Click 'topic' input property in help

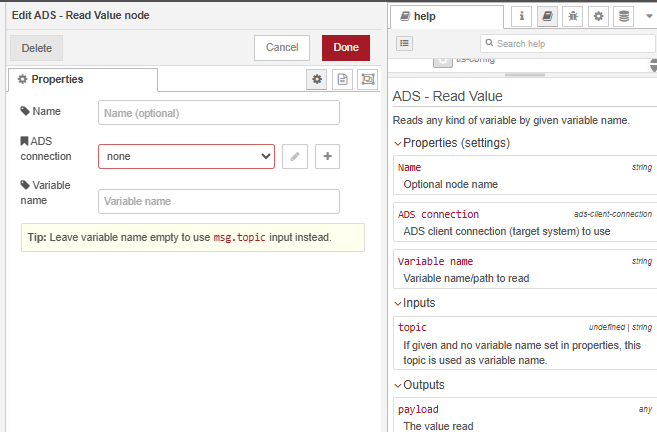tap(412, 327)
